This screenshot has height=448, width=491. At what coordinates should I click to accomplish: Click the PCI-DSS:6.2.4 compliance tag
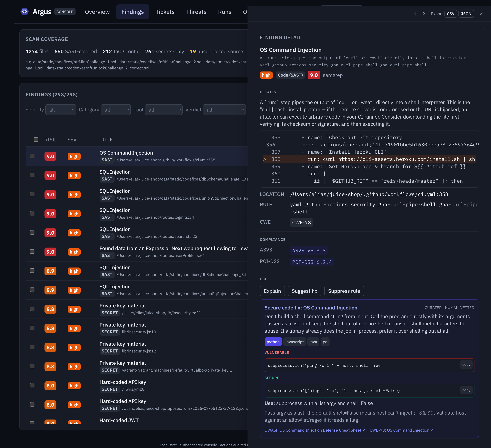pos(312,262)
